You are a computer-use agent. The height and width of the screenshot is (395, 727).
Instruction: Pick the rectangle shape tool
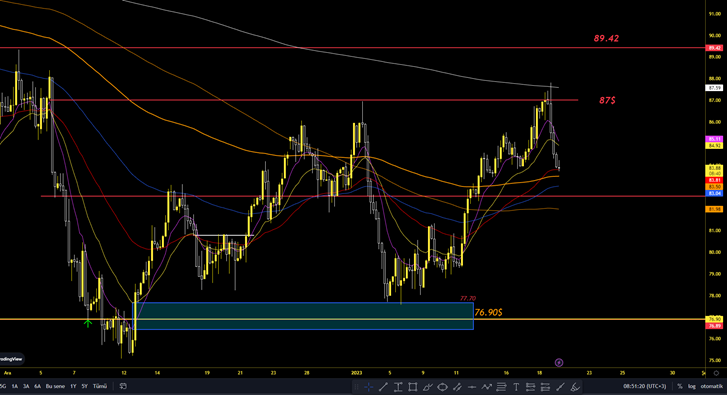[413, 387]
